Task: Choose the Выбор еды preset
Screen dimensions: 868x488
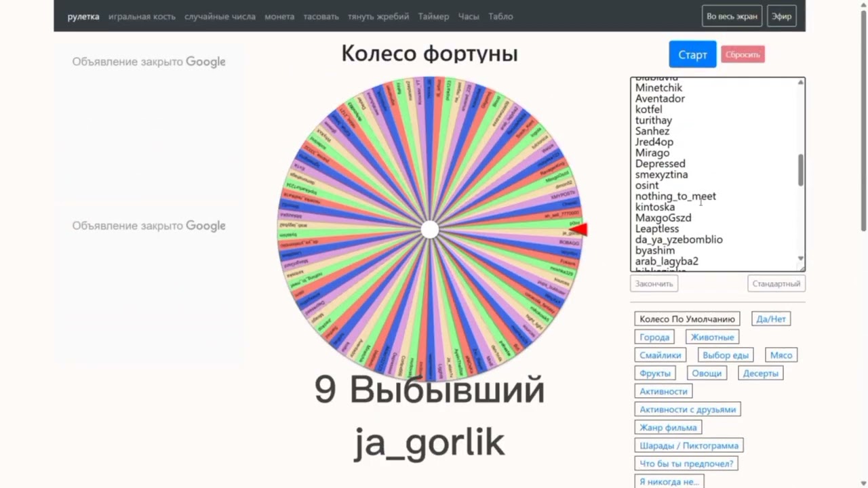Action: click(726, 355)
